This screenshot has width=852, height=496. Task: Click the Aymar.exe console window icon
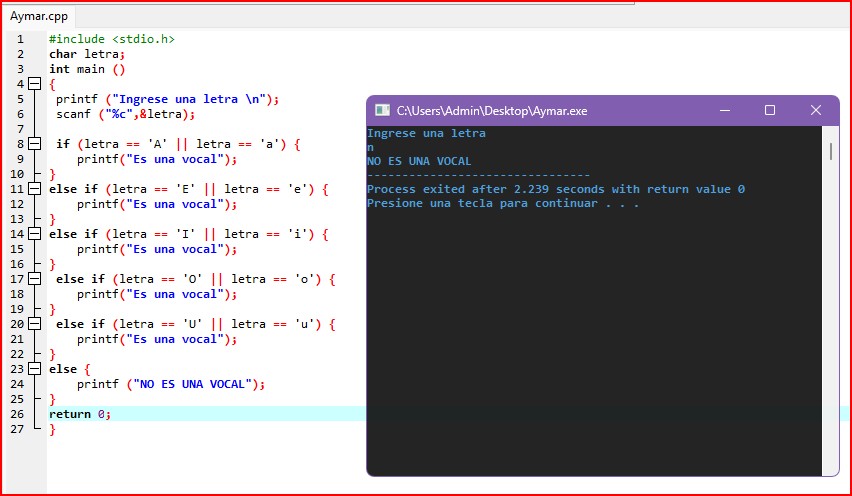click(x=382, y=110)
